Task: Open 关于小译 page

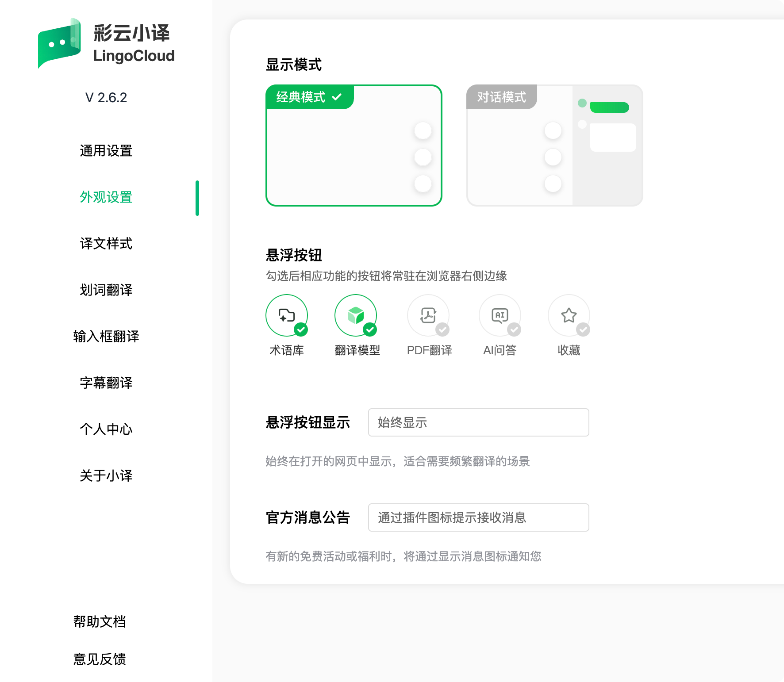Action: point(106,476)
